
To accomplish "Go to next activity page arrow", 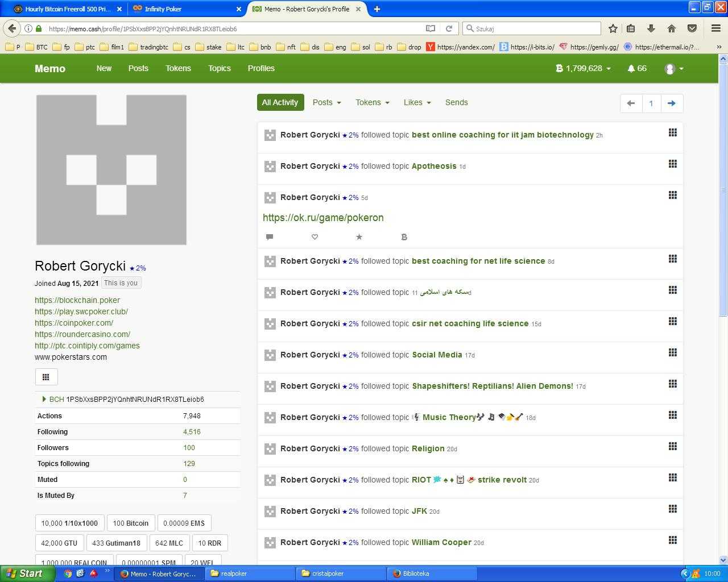I will click(x=671, y=103).
